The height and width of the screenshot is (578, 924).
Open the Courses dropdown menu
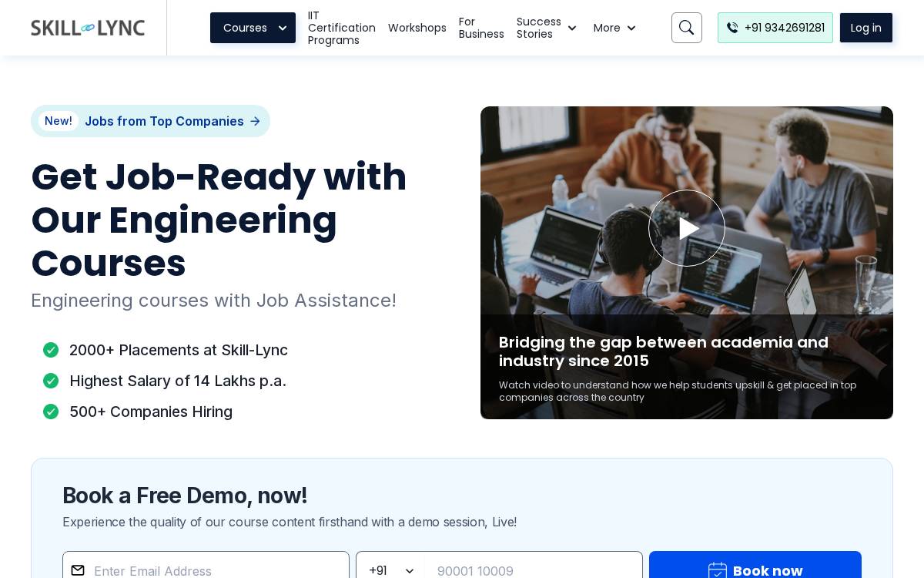253,28
